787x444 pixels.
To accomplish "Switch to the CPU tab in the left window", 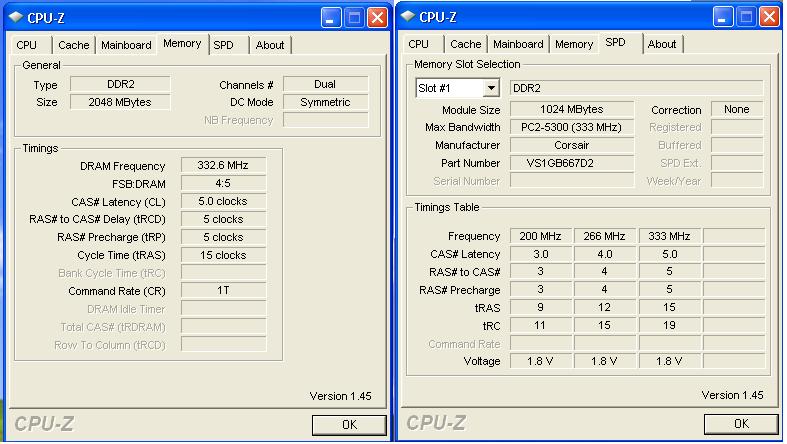I will (27, 45).
